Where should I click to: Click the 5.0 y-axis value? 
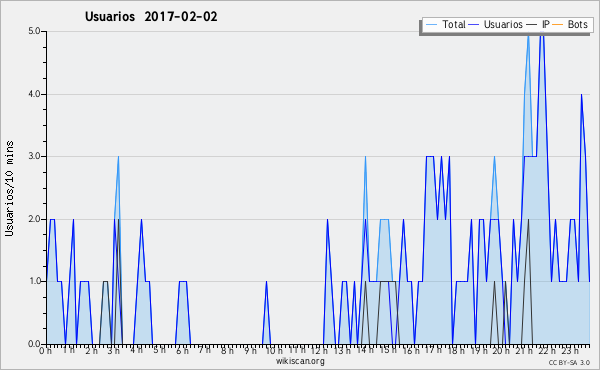(x=34, y=31)
